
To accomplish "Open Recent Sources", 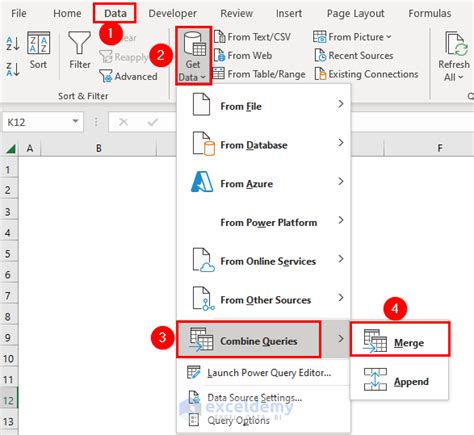I will pyautogui.click(x=354, y=55).
